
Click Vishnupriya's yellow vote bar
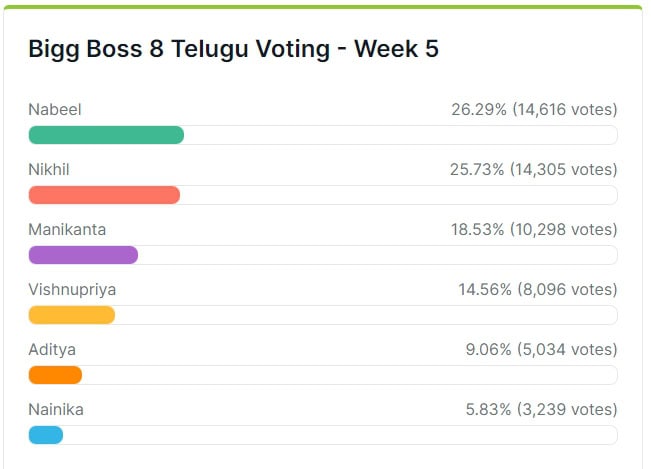click(x=72, y=315)
